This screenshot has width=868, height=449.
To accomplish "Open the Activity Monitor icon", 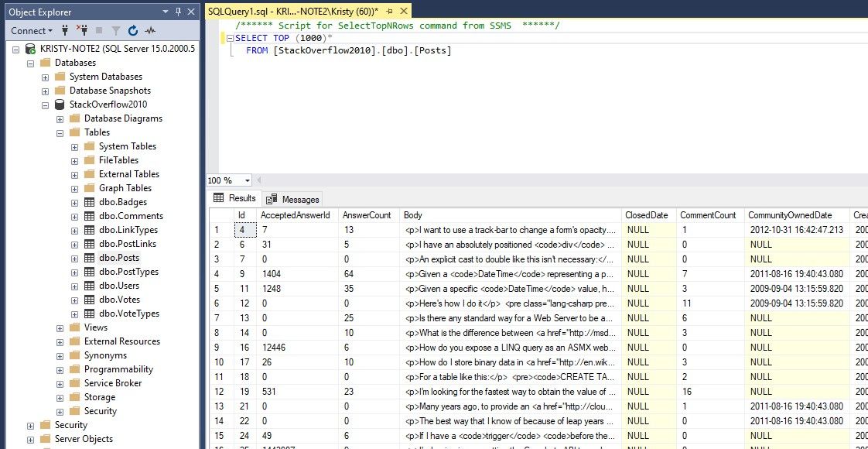I will pos(150,31).
